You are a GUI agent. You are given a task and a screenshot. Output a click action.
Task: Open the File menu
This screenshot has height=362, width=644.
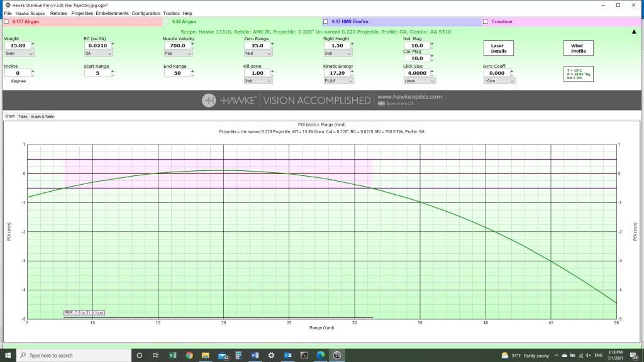coord(8,14)
